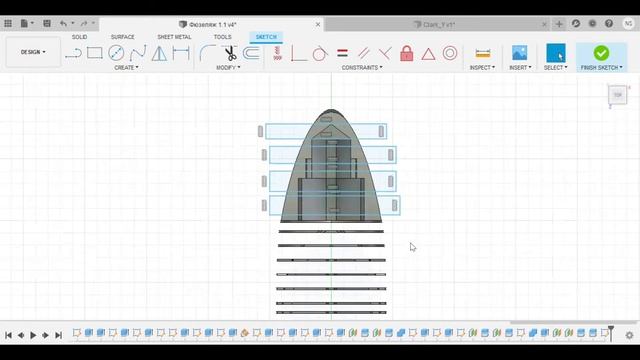Step timeline back one feature
The image size is (640, 360).
click(21, 335)
